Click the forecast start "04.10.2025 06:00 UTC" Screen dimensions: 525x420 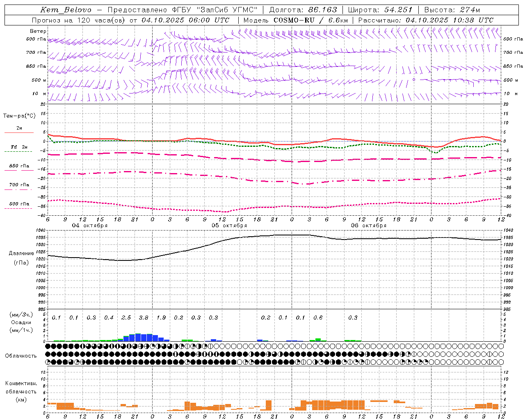[185, 20]
